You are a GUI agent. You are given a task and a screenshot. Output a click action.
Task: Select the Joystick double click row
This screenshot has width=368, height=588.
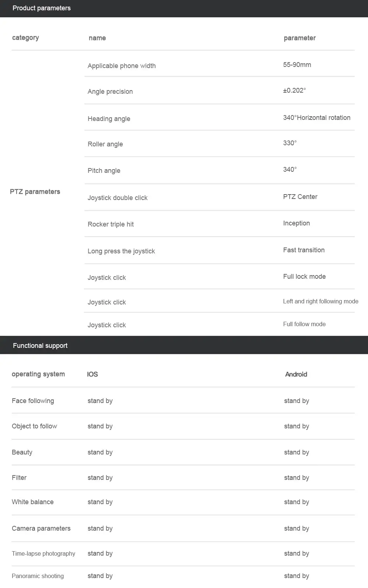tap(117, 198)
